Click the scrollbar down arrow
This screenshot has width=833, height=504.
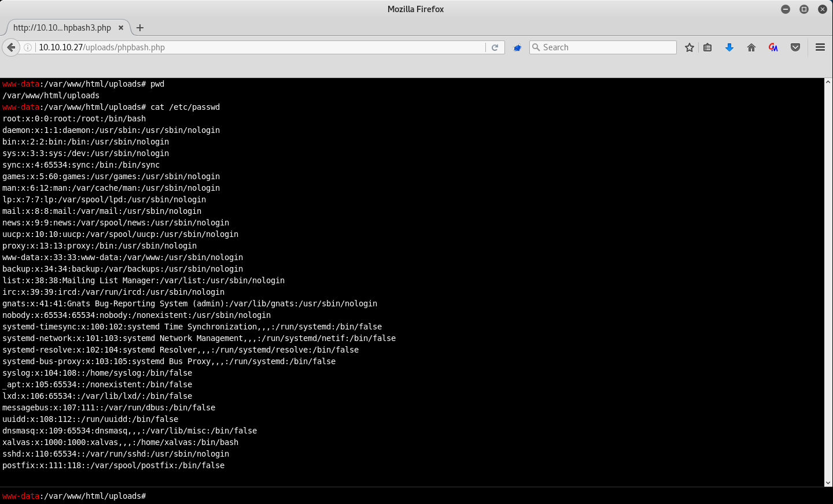828,483
